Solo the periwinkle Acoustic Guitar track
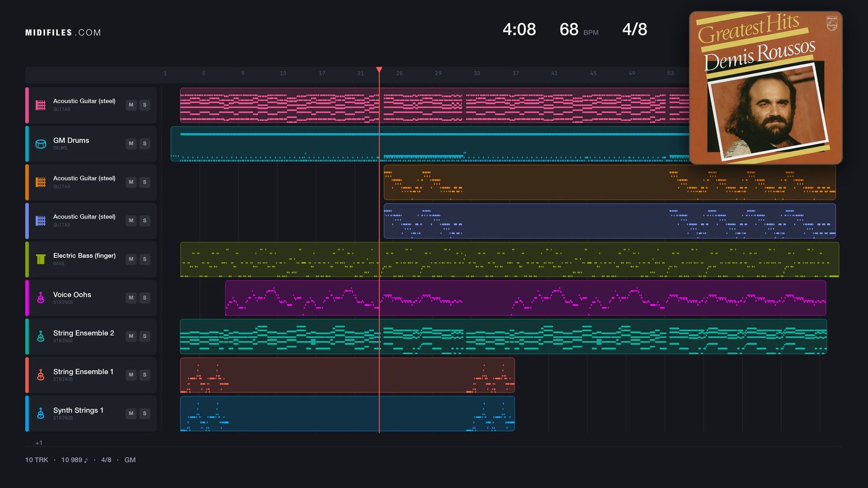 (x=145, y=220)
